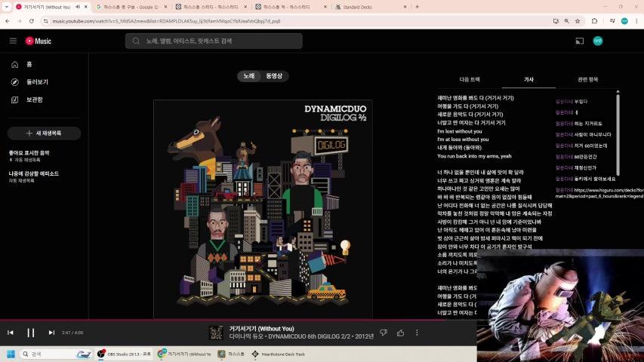Expand the tab search dropdown arrow
This screenshot has height=362, width=644.
(x=6, y=7)
